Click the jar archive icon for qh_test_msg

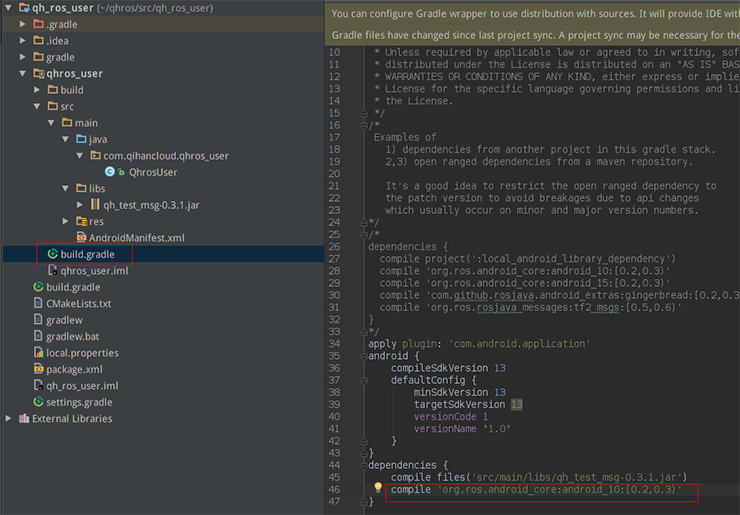pyautogui.click(x=95, y=204)
